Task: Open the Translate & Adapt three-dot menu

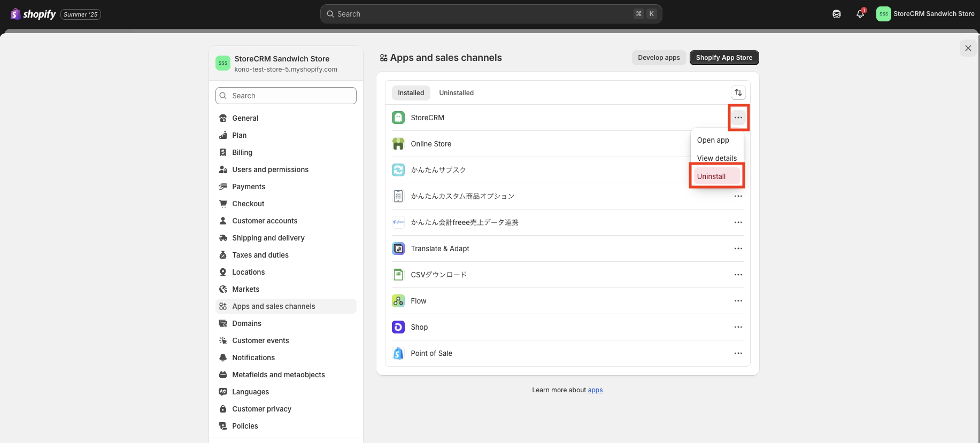Action: pos(738,248)
